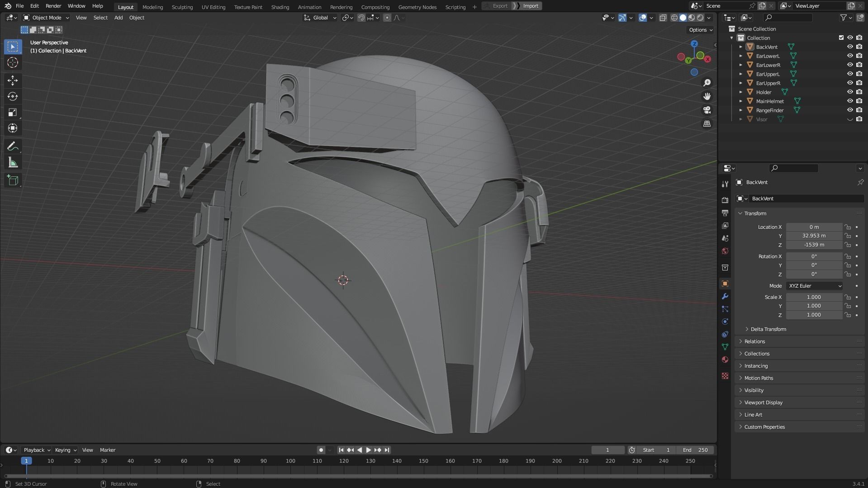Select the Annotate tool

tap(13, 146)
